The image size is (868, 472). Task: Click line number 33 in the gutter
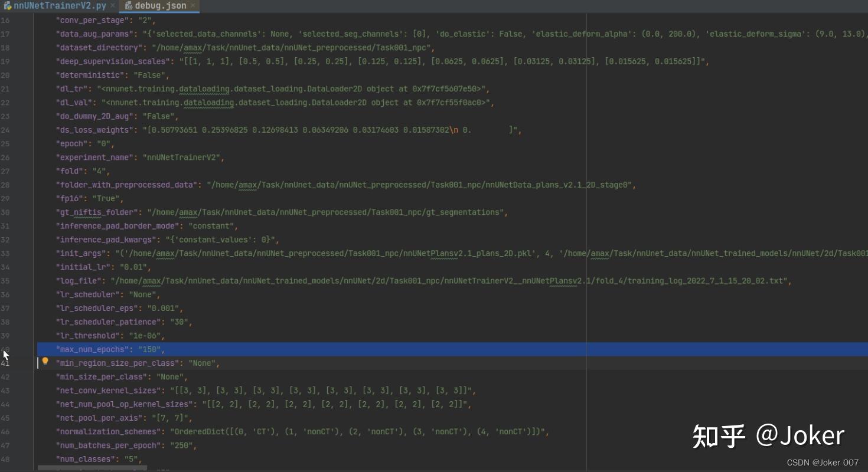(x=5, y=253)
